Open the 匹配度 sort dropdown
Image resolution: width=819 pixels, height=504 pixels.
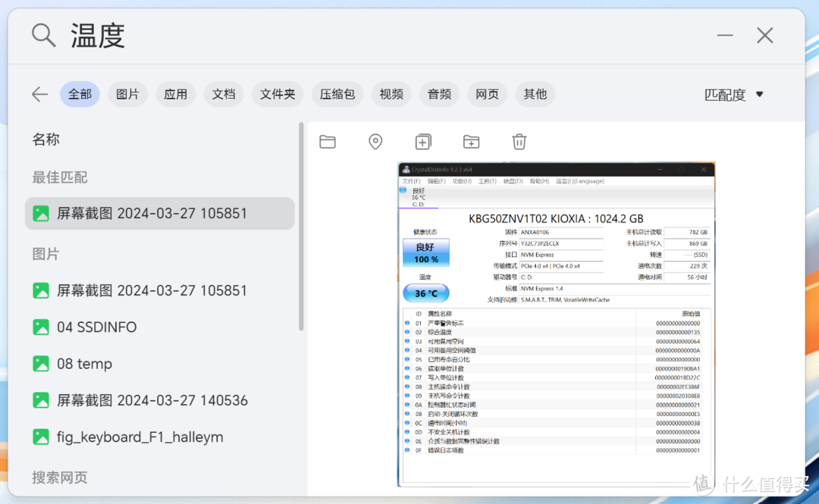pyautogui.click(x=733, y=95)
